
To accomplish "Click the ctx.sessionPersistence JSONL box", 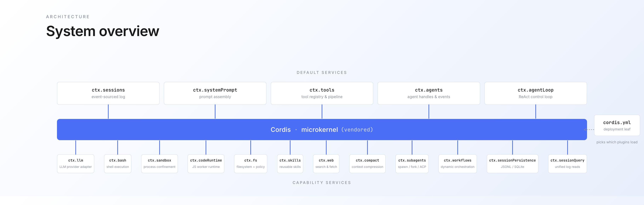I will click(x=512, y=163).
